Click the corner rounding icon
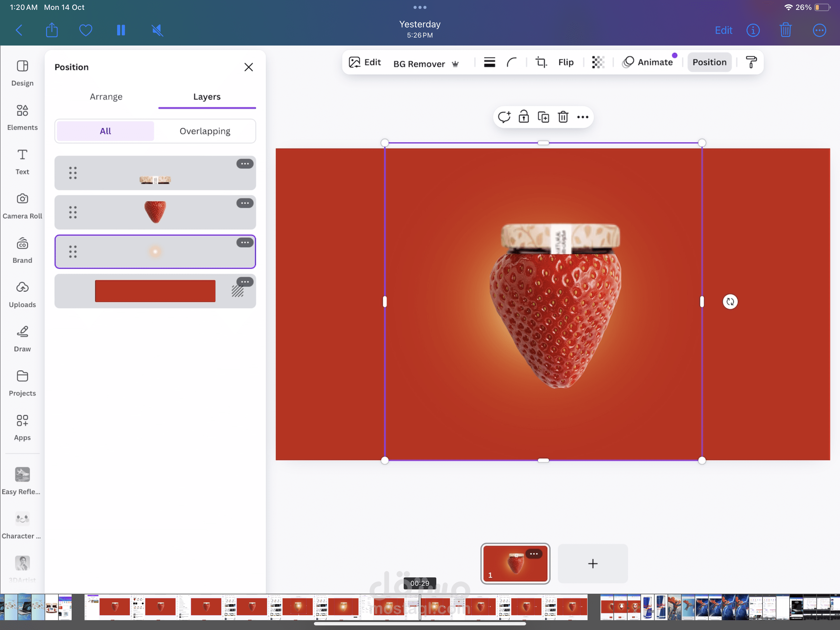Viewport: 840px width, 630px height. [x=512, y=62]
